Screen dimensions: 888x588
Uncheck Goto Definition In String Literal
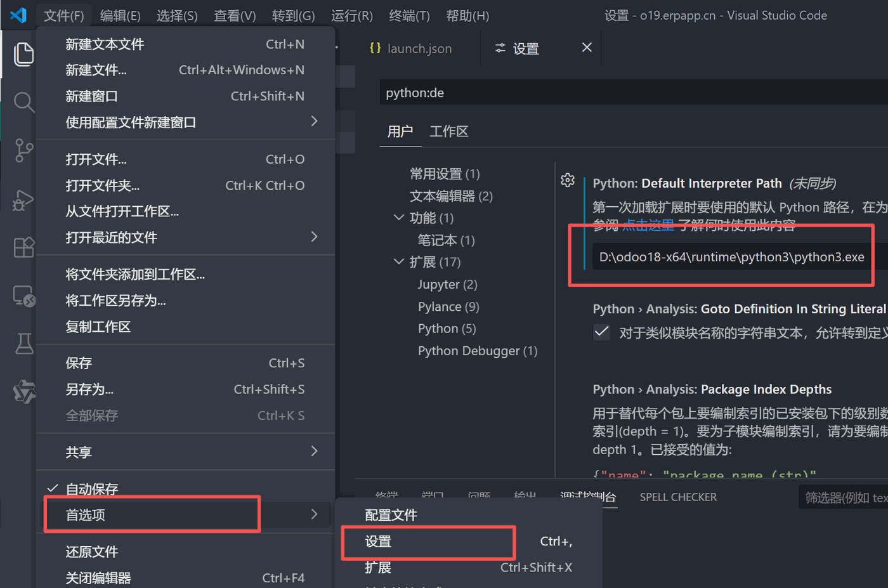click(x=601, y=331)
